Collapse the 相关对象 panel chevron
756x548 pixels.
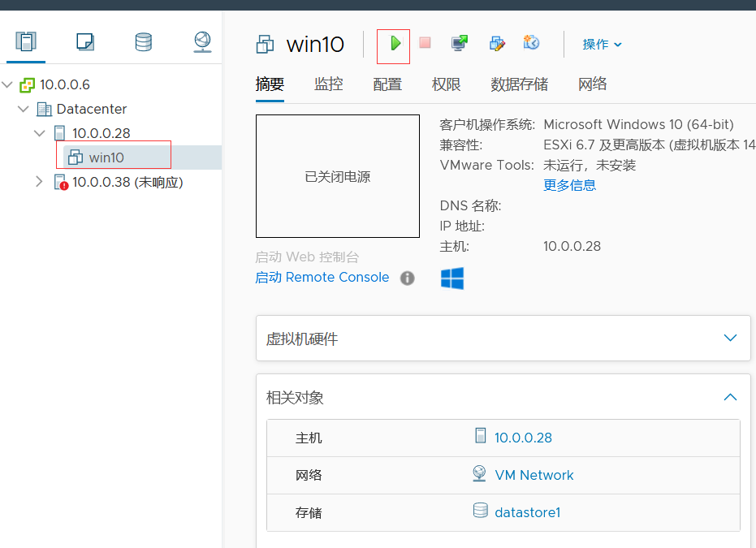tap(731, 397)
